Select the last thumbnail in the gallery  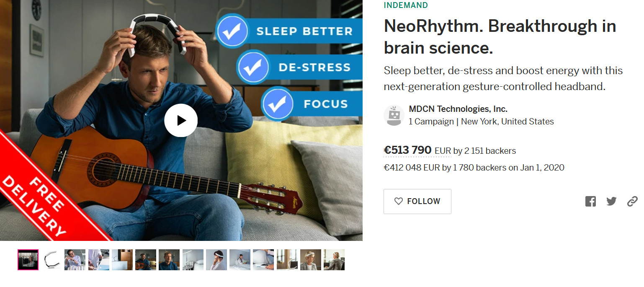coord(334,260)
